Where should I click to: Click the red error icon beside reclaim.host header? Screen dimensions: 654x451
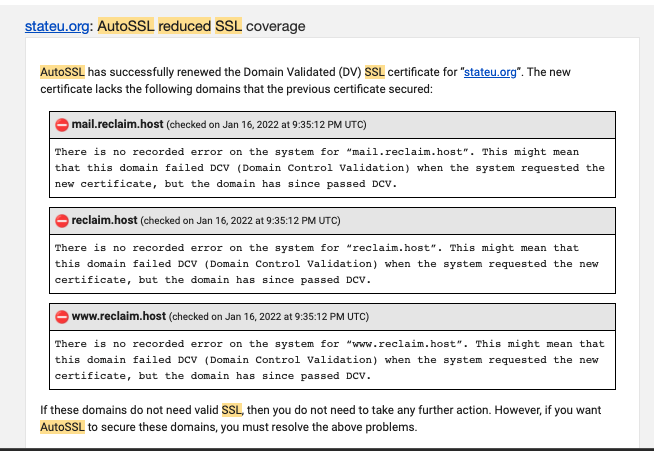point(62,221)
